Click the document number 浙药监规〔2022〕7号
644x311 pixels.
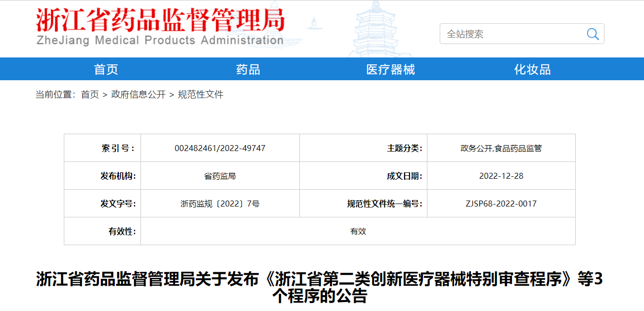tap(220, 204)
